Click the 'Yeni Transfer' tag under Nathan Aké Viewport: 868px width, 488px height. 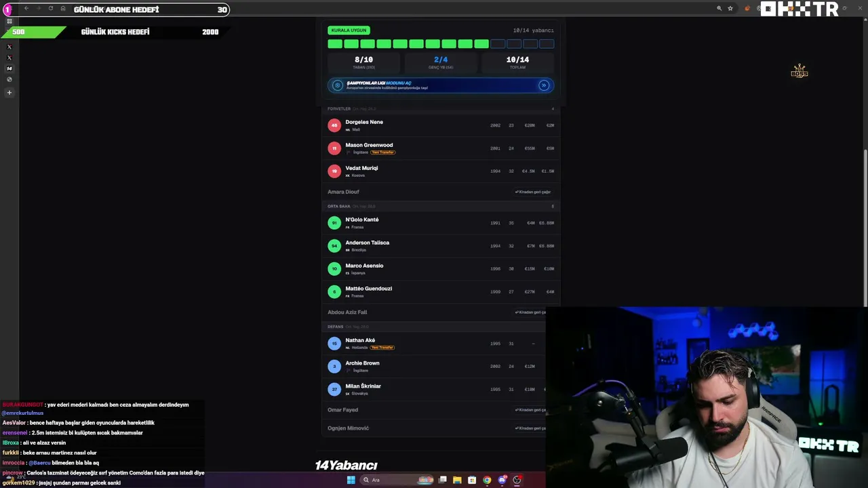point(382,348)
